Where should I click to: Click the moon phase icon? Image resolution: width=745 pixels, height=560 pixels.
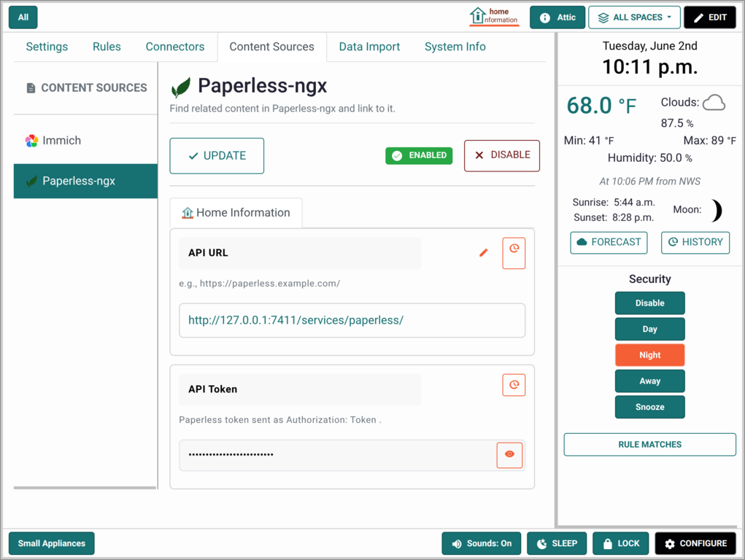716,211
